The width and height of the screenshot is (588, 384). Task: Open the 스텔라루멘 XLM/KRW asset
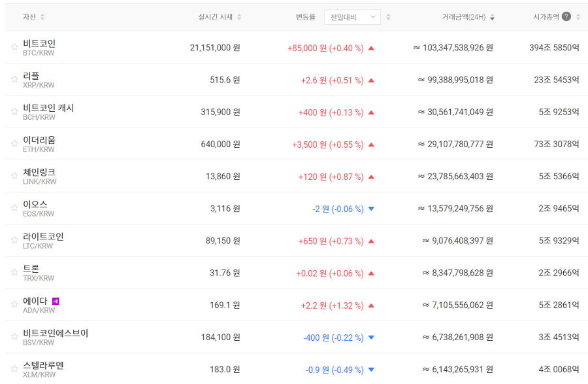click(x=43, y=370)
